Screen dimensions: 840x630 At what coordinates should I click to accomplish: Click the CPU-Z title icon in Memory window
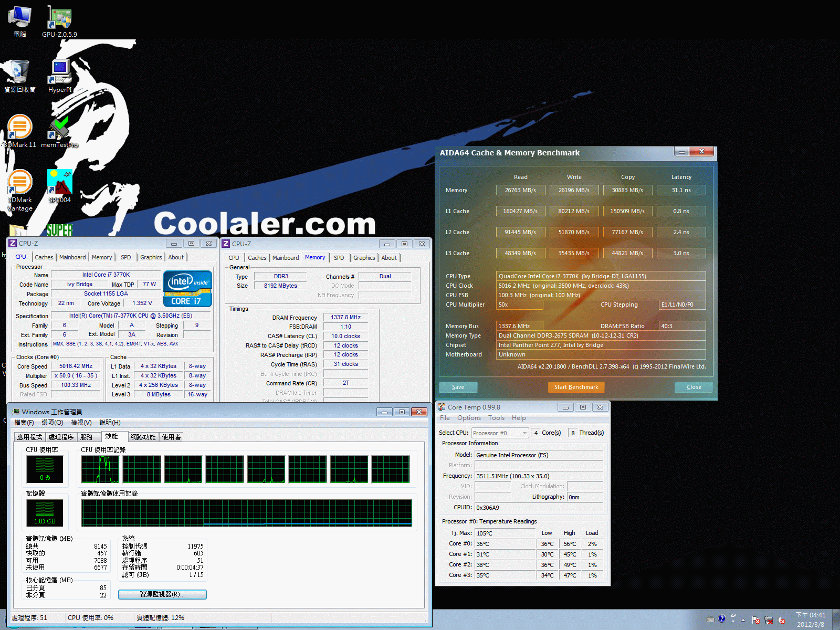(x=226, y=244)
